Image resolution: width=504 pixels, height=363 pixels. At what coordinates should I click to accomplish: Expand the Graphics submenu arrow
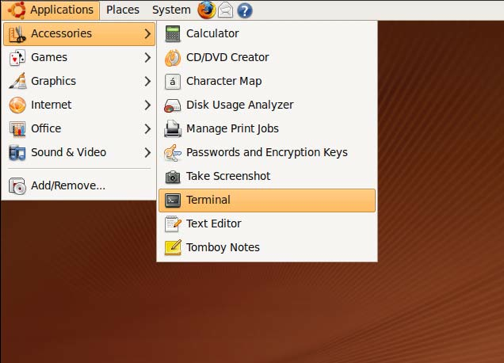click(148, 81)
